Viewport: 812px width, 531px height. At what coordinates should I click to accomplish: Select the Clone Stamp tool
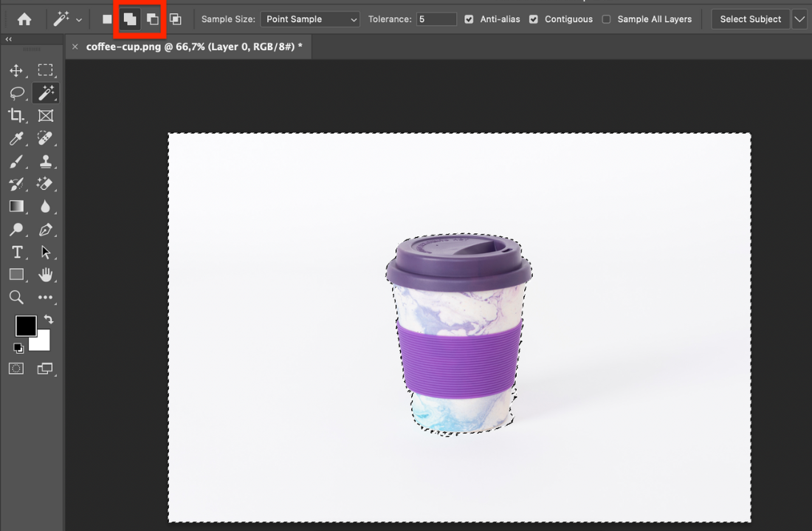(46, 161)
